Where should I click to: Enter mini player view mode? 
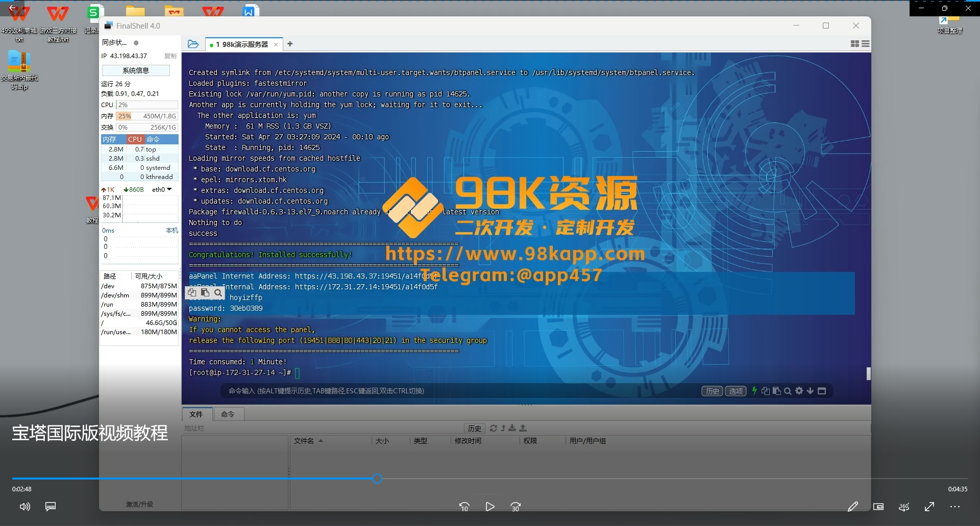point(878,507)
